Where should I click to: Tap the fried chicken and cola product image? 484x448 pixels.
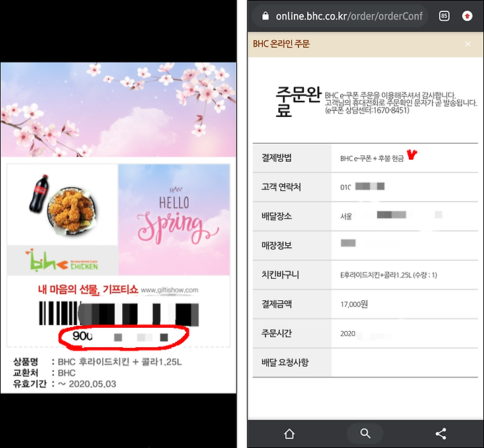pyautogui.click(x=63, y=205)
